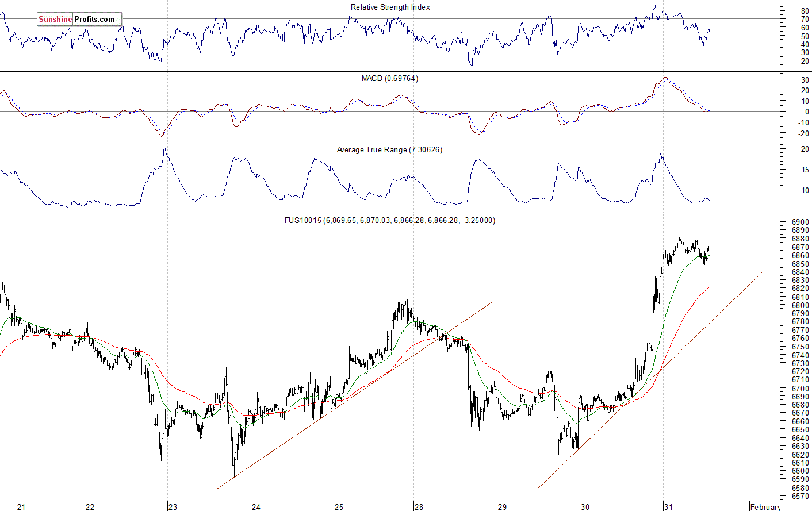Viewport: 812px width, 511px height.
Task: Click the date label 25 on time axis
Action: point(339,506)
